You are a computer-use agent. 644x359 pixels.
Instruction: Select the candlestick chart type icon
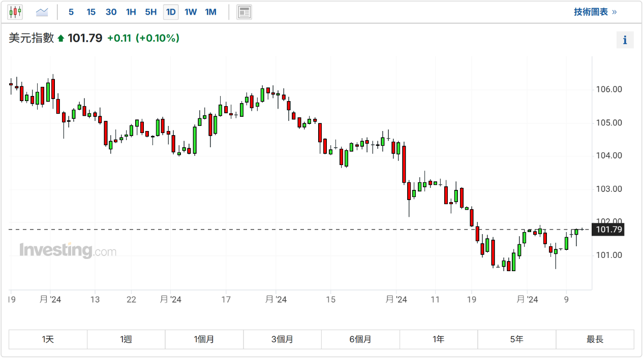click(15, 12)
